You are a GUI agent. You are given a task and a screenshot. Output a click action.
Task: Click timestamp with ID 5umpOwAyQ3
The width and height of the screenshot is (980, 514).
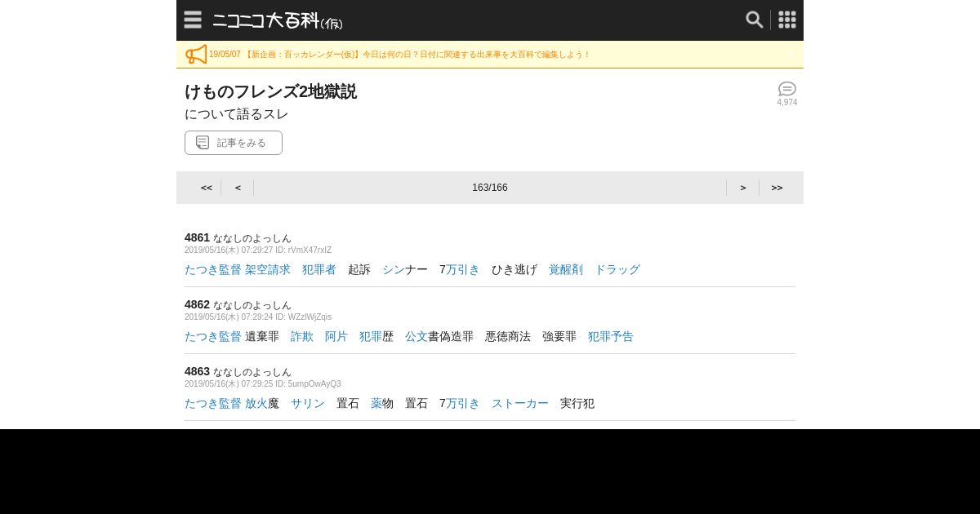pos(263,384)
